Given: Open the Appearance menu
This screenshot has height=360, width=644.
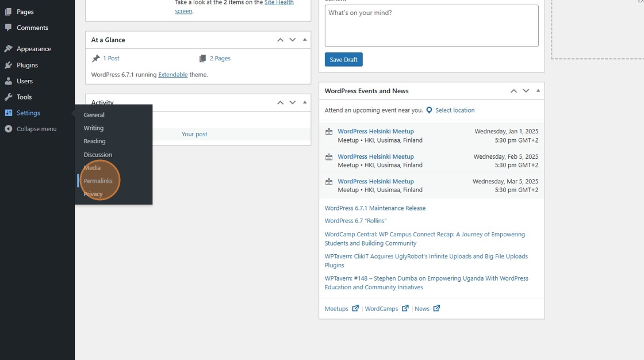Looking at the screenshot, I should (34, 49).
